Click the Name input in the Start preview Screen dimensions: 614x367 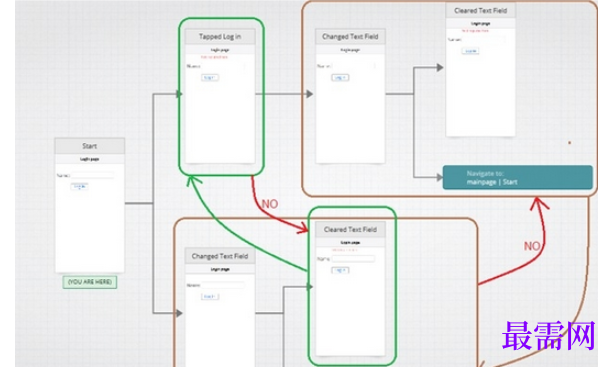click(x=92, y=175)
